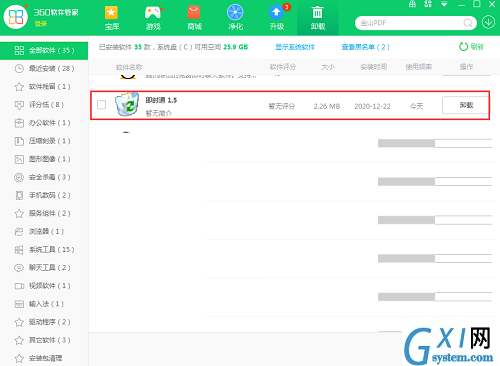This screenshot has width=500, height=366.
Task: Select 视频软件 (1) camera category
Action: click(x=44, y=286)
